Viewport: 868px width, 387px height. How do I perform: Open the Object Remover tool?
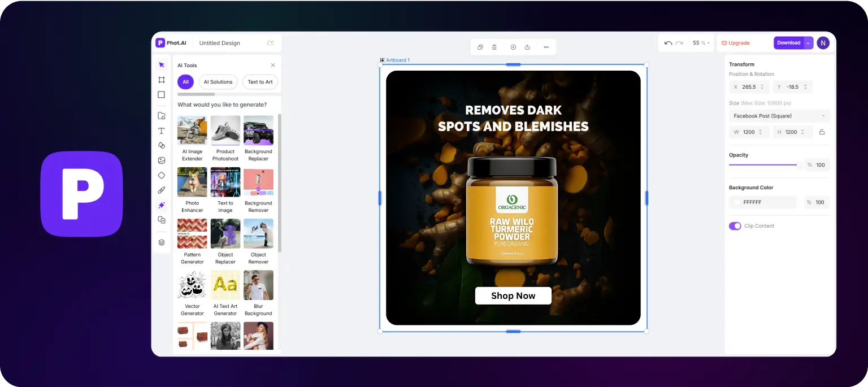coord(258,242)
